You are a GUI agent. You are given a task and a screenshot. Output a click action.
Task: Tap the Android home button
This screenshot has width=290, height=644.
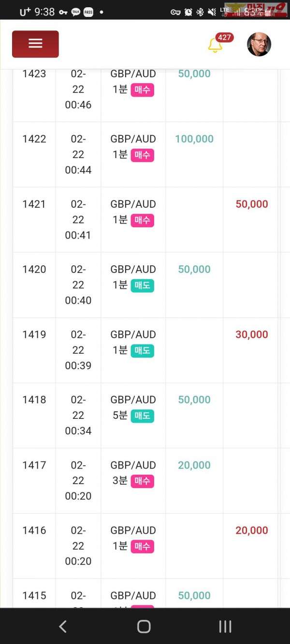(x=144, y=627)
